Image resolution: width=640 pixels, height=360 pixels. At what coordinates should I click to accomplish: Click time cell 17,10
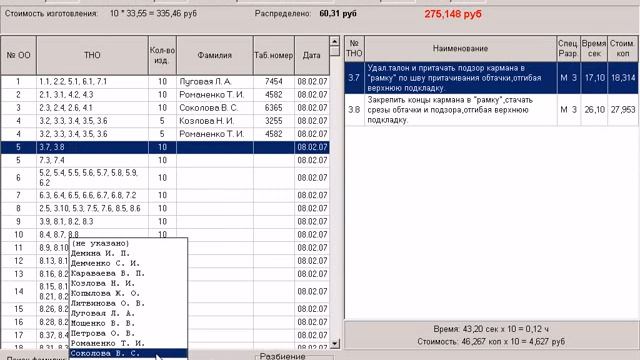(x=594, y=78)
